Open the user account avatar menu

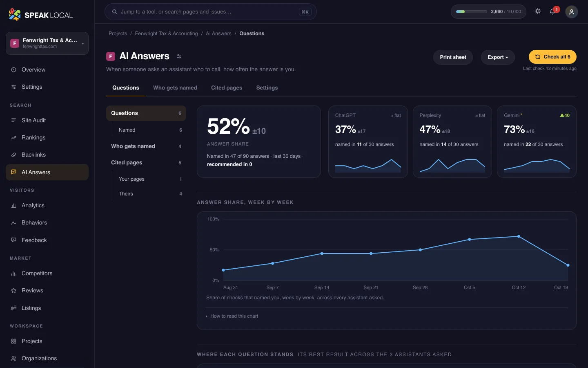pyautogui.click(x=572, y=12)
